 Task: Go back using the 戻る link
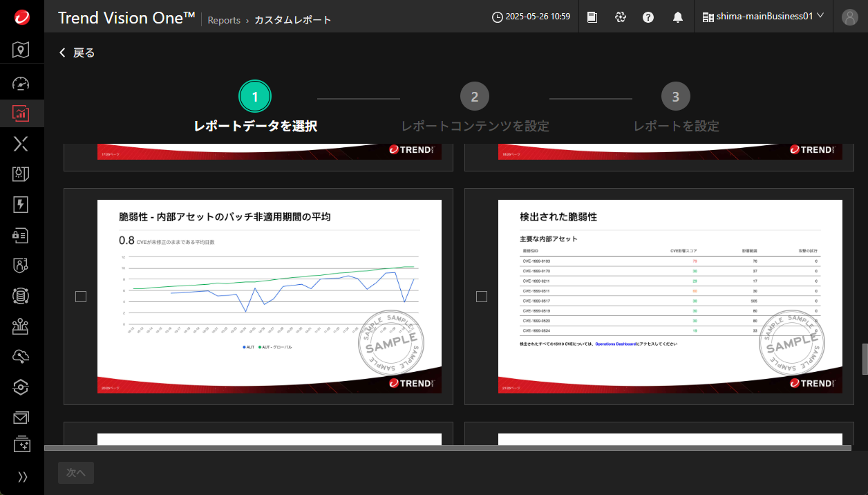[x=77, y=53]
